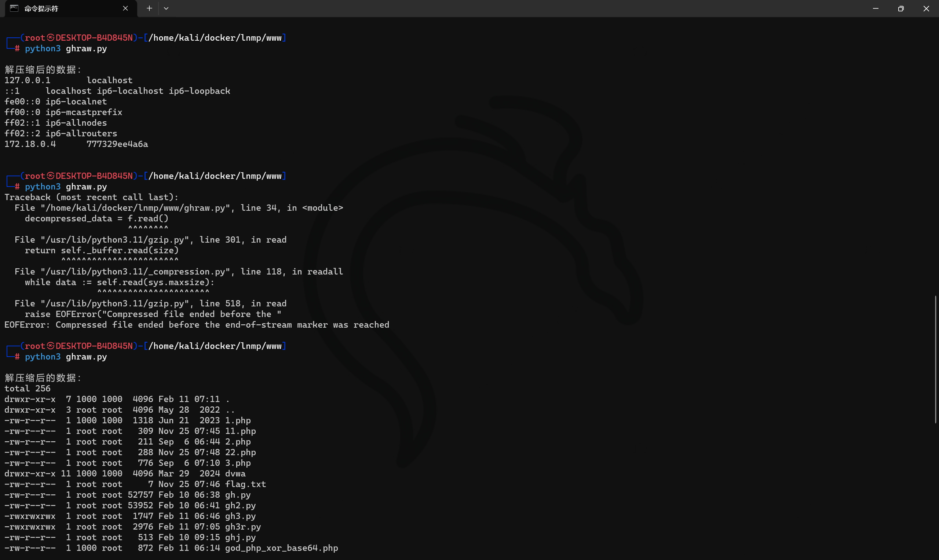This screenshot has width=939, height=560.
Task: Click the 1.php file entry
Action: [x=238, y=420]
